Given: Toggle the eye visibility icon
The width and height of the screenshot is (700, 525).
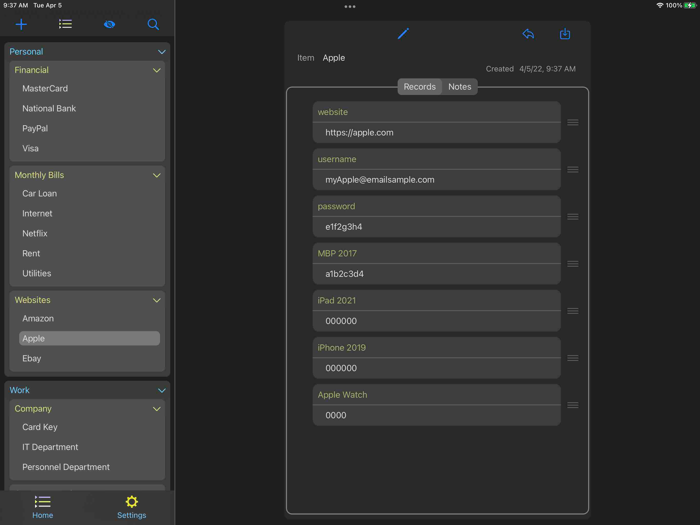Looking at the screenshot, I should pos(109,24).
